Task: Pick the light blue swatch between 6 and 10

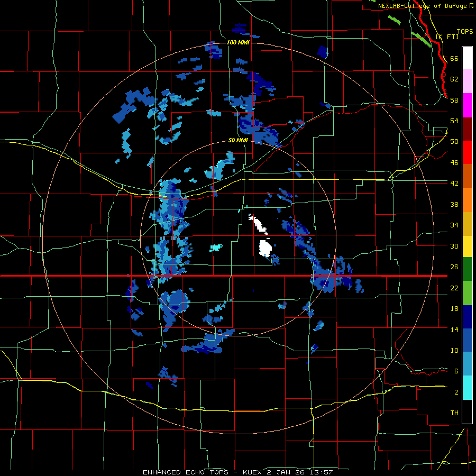Action: 467,364
